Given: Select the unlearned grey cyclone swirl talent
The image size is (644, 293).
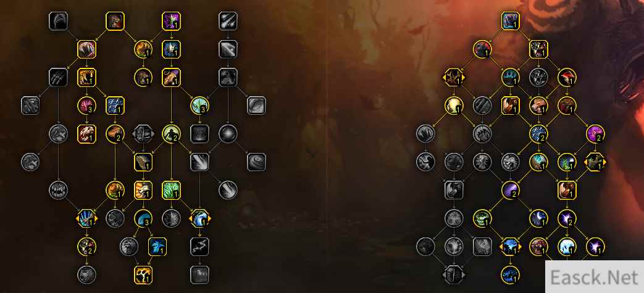Looking at the screenshot, I should (256, 162).
